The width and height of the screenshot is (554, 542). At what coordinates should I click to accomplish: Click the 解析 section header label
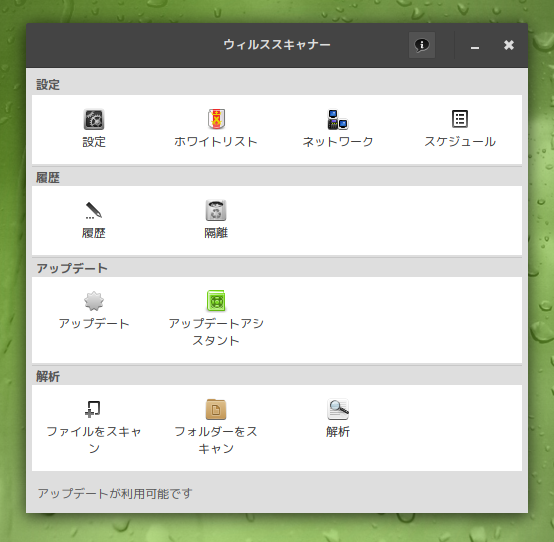point(48,377)
